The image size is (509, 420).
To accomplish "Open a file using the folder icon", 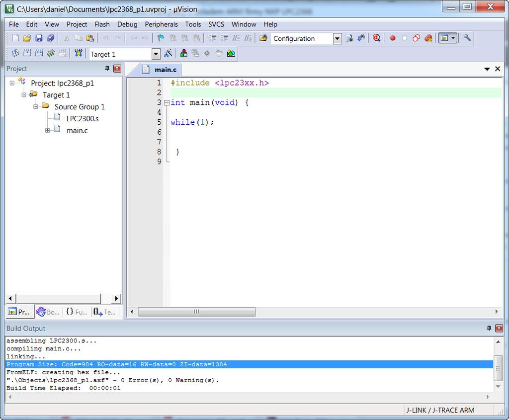I will tap(27, 38).
